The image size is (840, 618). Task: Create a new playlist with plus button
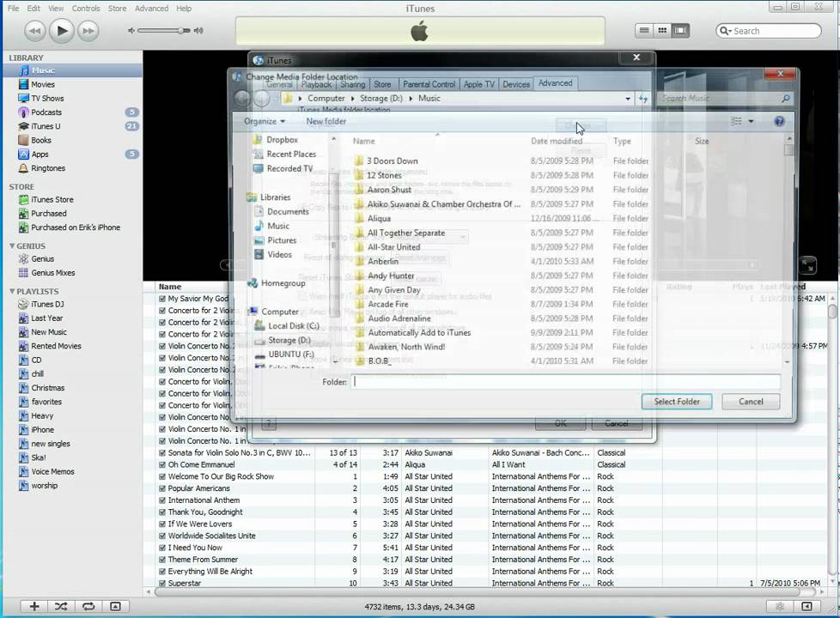click(34, 606)
